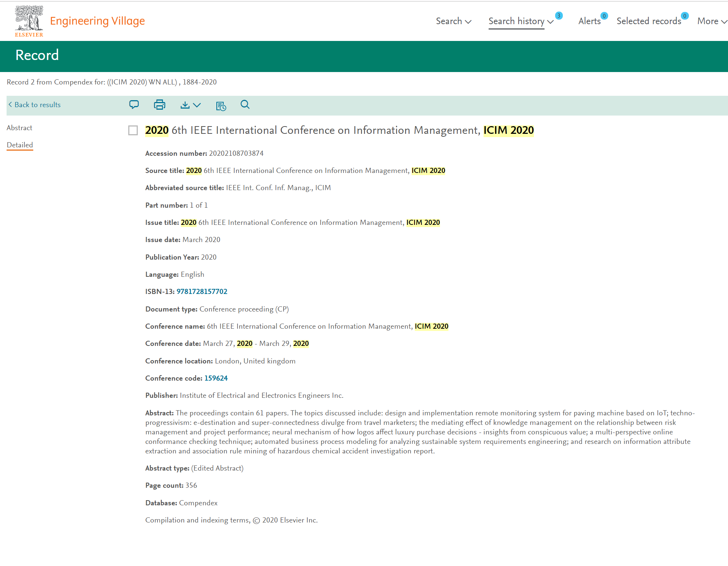This screenshot has width=728, height=566.
Task: Open Selected records
Action: pyautogui.click(x=649, y=21)
